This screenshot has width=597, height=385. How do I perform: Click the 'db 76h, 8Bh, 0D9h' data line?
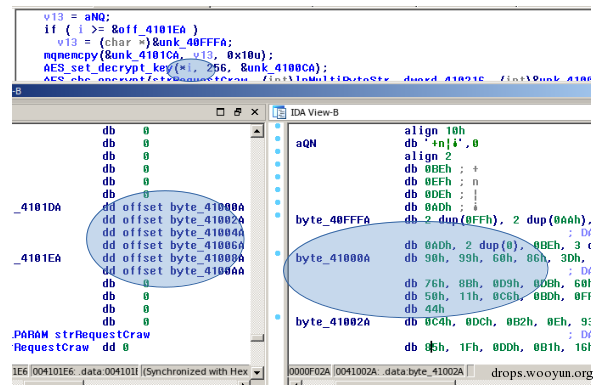click(x=497, y=284)
